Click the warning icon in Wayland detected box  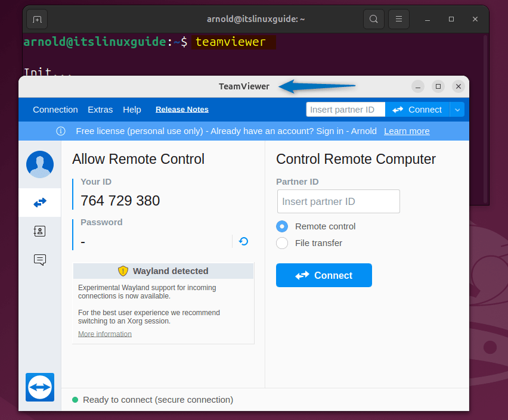(x=122, y=270)
